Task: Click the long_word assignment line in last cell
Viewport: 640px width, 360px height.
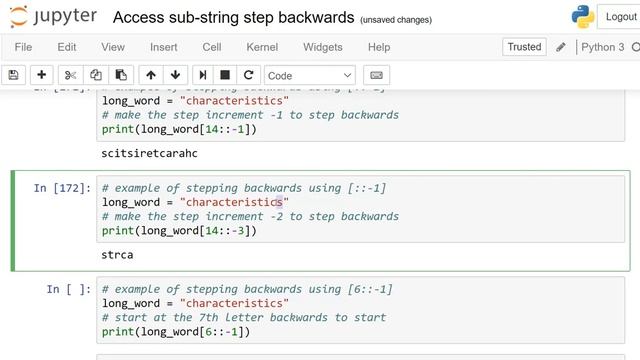Action: click(x=196, y=303)
